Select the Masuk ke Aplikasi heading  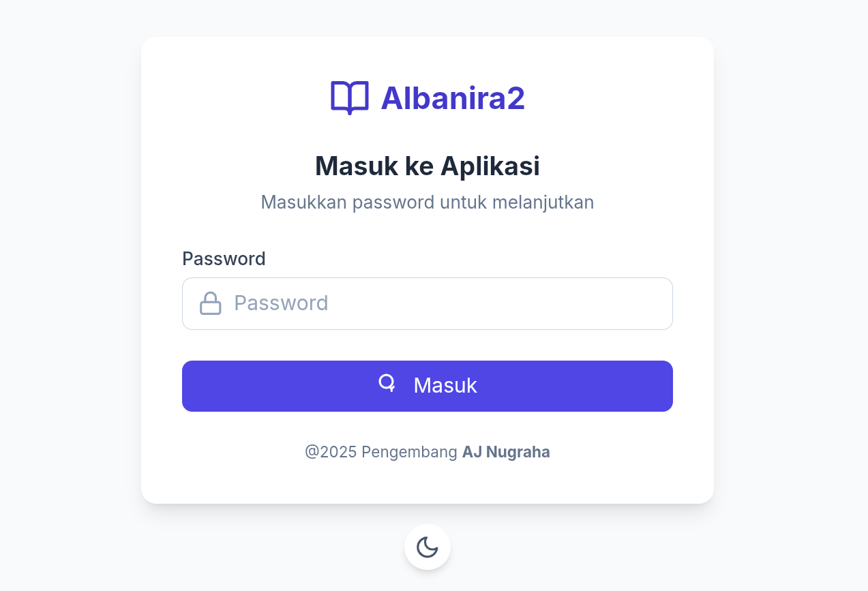pos(427,165)
